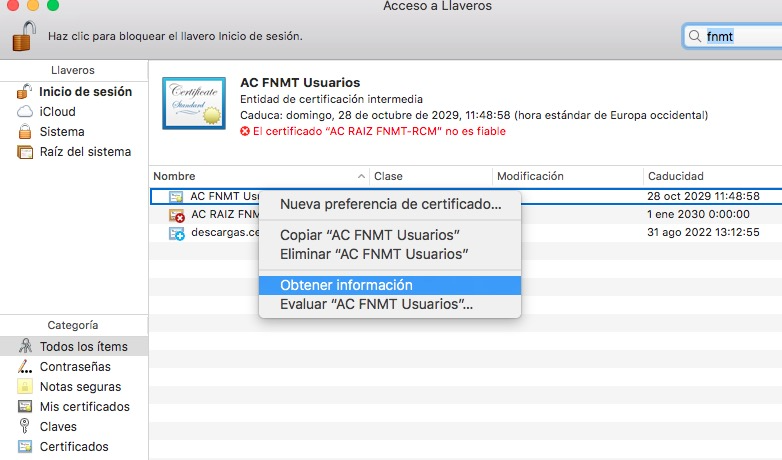Click the Clase column header
Screen dimensions: 782x460
click(431, 176)
